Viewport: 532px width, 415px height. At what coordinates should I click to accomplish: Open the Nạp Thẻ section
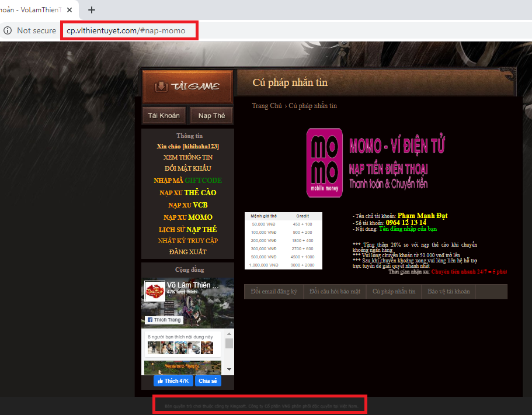(211, 116)
